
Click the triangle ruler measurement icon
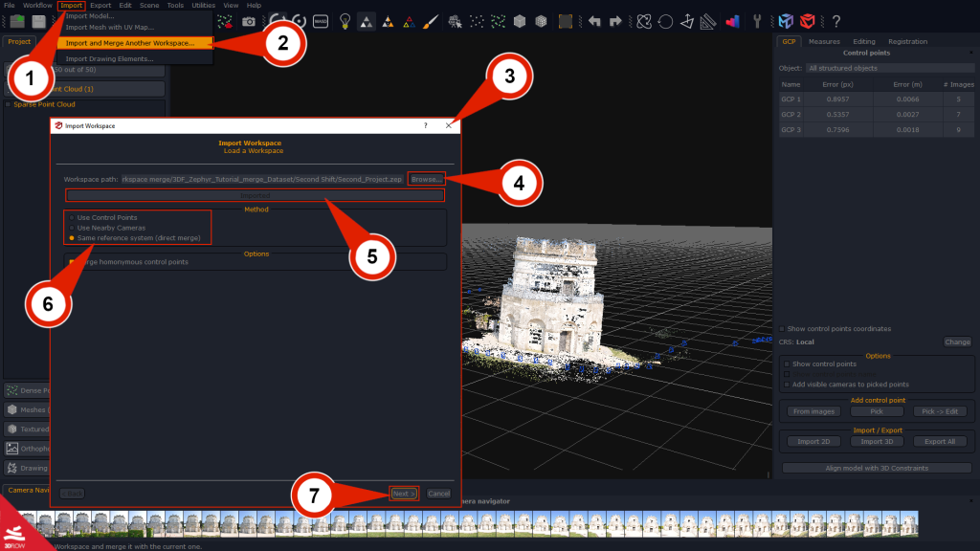click(x=708, y=21)
